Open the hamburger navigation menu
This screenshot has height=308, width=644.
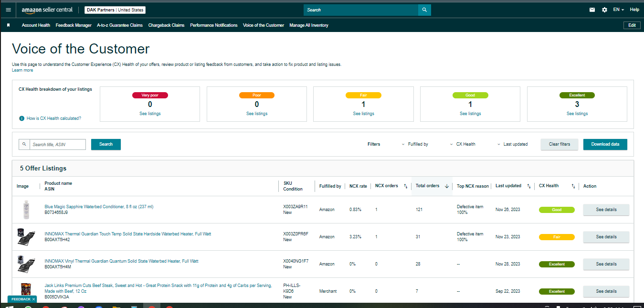[8, 10]
